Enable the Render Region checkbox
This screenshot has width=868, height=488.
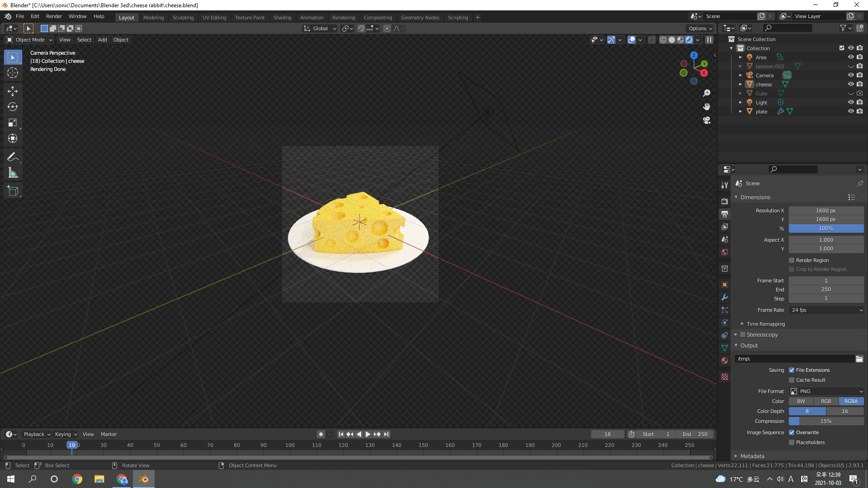pyautogui.click(x=792, y=260)
